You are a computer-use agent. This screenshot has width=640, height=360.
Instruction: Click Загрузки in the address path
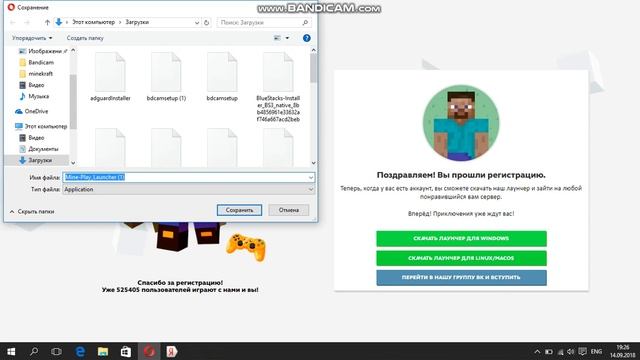coord(137,22)
